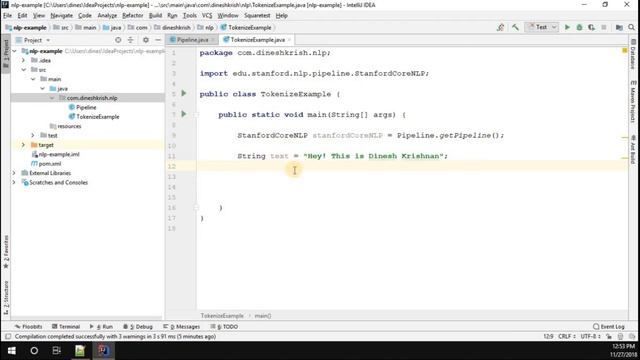The height and width of the screenshot is (360, 640).
Task: Open the 4: Run tool window
Action: pos(101,327)
